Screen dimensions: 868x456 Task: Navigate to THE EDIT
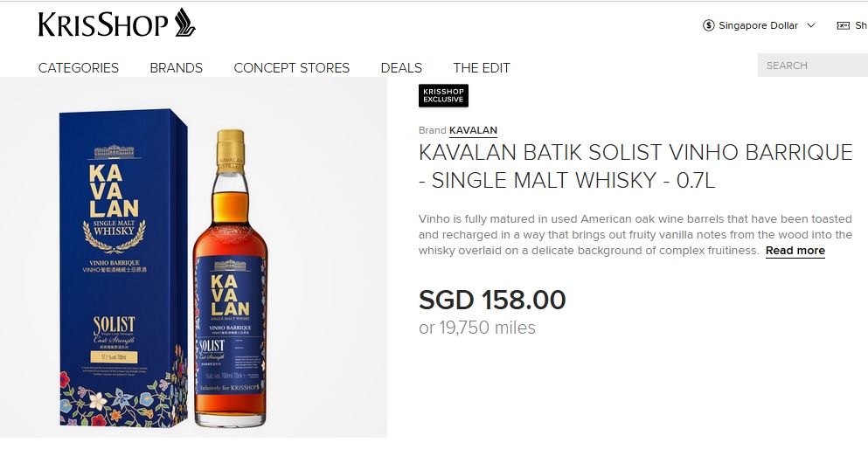[x=482, y=67]
